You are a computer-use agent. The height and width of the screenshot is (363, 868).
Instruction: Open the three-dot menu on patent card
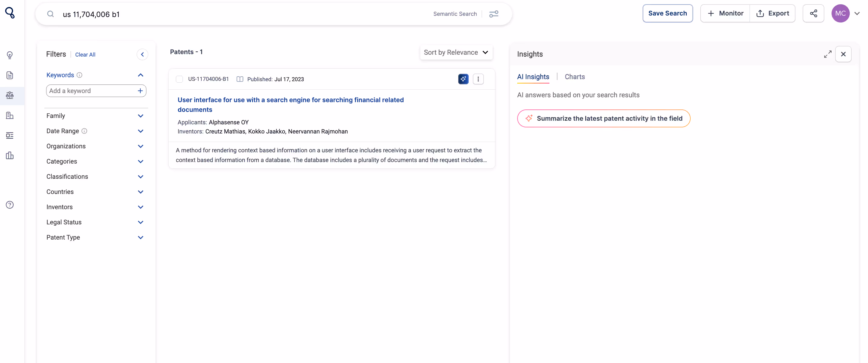478,79
